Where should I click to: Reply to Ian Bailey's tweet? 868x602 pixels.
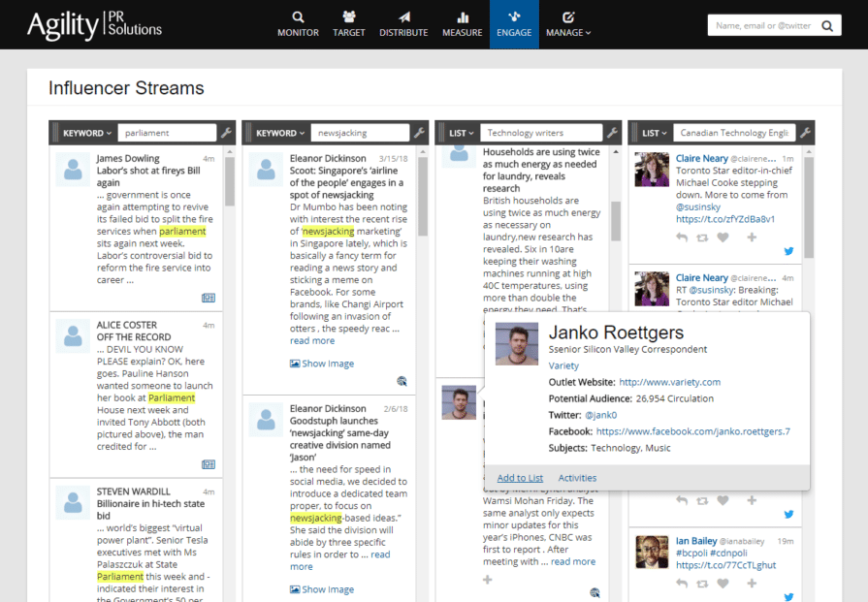coord(682,584)
